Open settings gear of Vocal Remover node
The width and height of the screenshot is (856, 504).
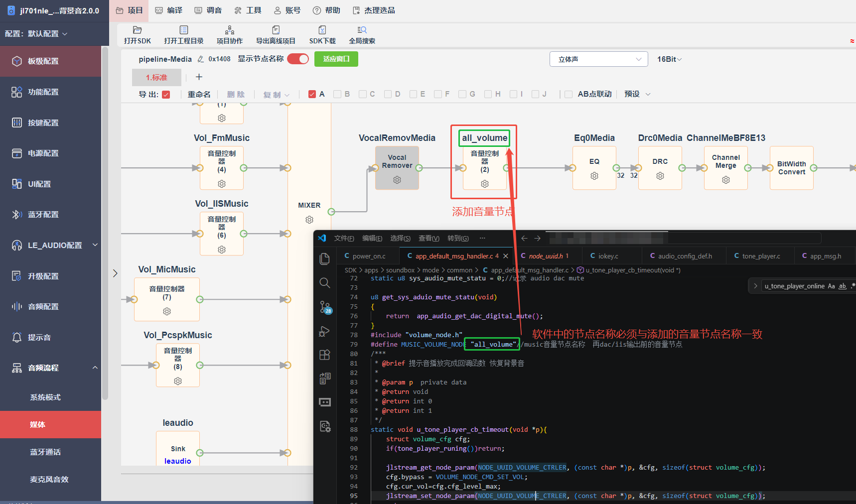click(397, 180)
